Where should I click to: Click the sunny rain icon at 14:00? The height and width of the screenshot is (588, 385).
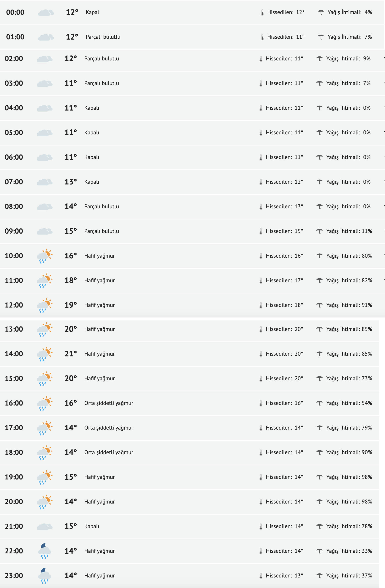(44, 354)
